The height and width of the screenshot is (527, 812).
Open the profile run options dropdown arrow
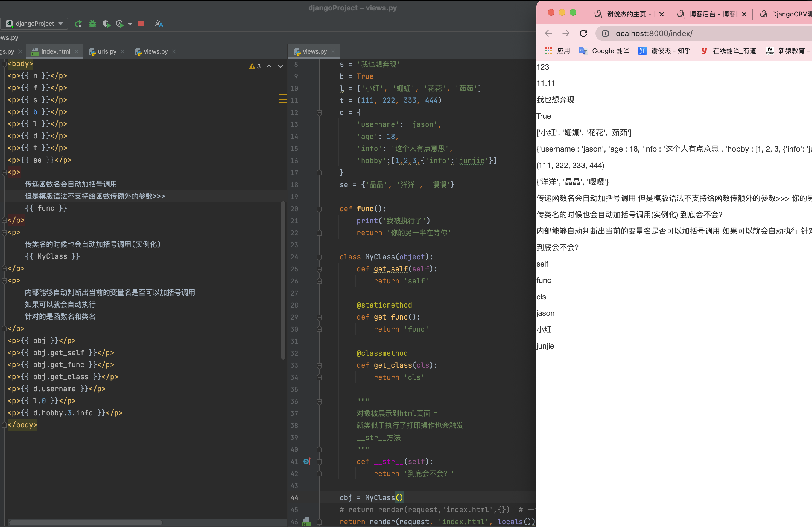tap(130, 24)
